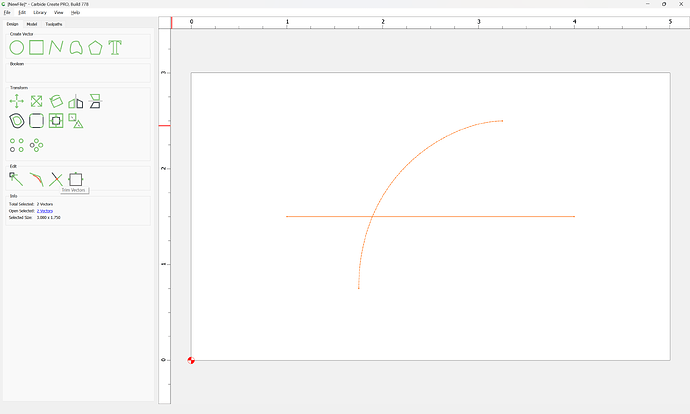Viewport: 690px width, 414px height.
Task: Select the Rectangle vector tool
Action: 37,48
